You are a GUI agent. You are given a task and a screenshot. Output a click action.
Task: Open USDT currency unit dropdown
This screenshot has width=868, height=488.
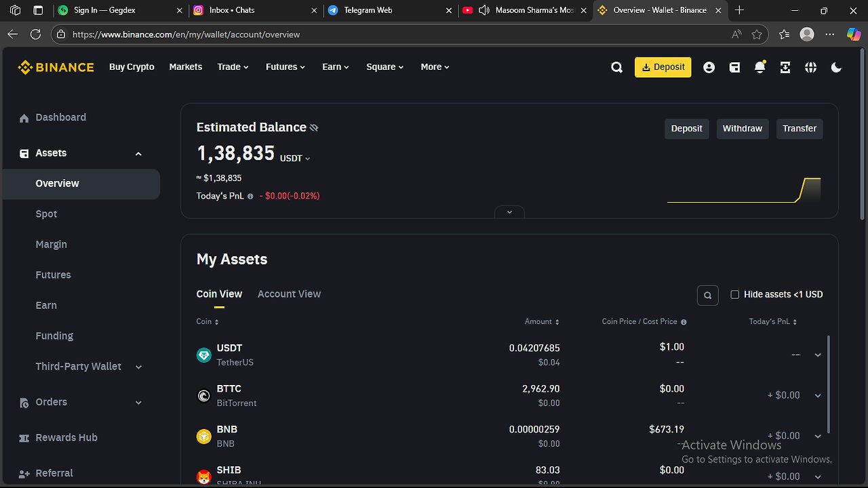(295, 158)
